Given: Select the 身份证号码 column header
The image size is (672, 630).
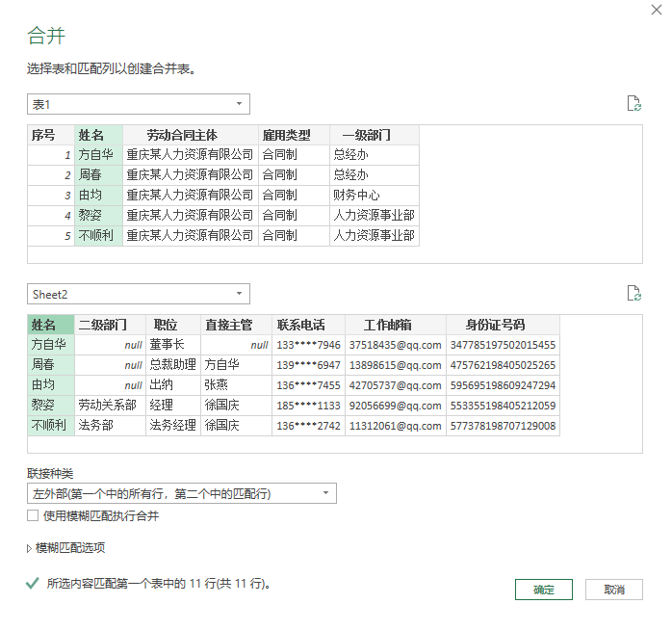Looking at the screenshot, I should tap(503, 325).
